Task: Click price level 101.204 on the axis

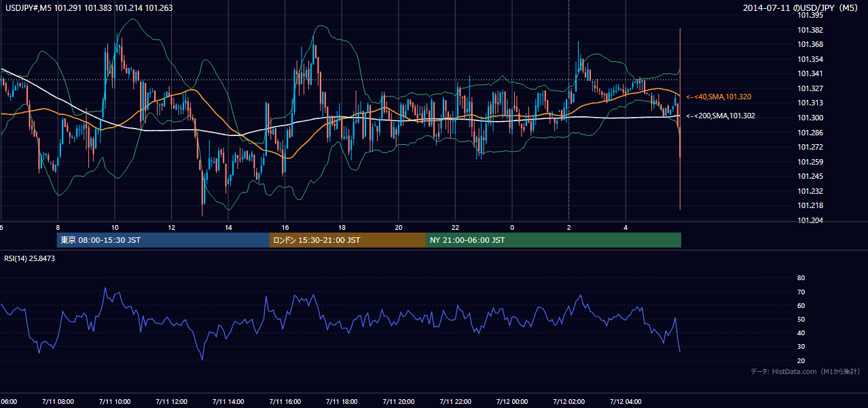Action: [x=810, y=220]
